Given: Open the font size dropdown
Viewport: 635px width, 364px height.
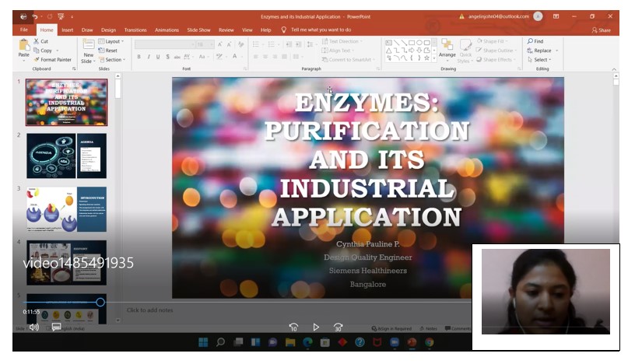Looking at the screenshot, I should click(212, 44).
